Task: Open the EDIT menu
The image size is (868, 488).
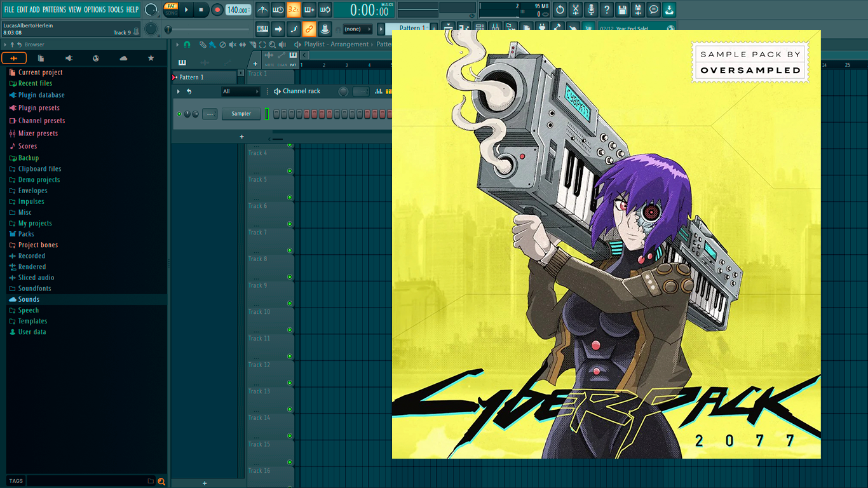Action: pyautogui.click(x=22, y=10)
